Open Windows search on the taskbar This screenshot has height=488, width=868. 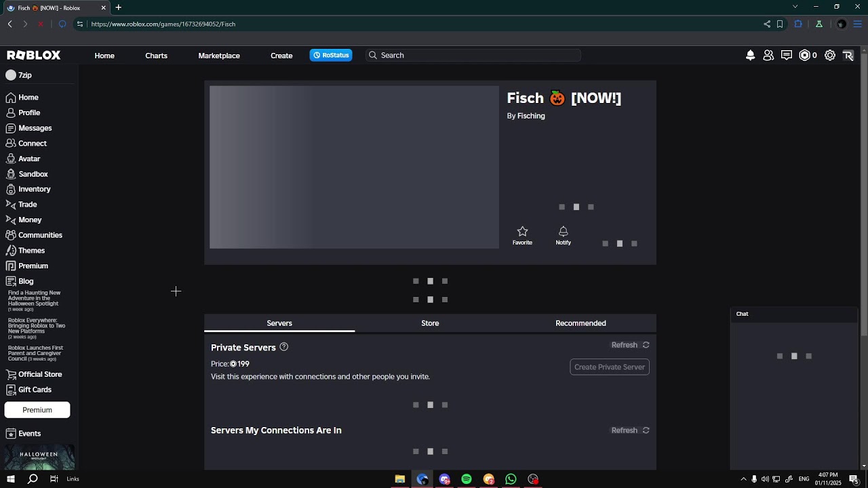33,479
